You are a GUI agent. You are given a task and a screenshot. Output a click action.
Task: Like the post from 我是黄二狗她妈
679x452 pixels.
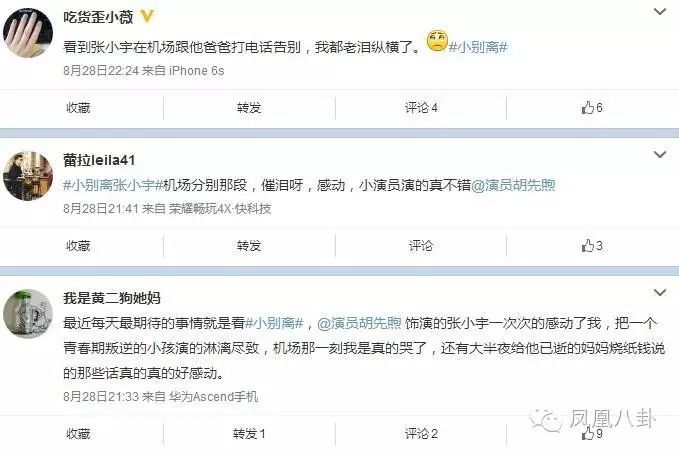click(x=592, y=433)
